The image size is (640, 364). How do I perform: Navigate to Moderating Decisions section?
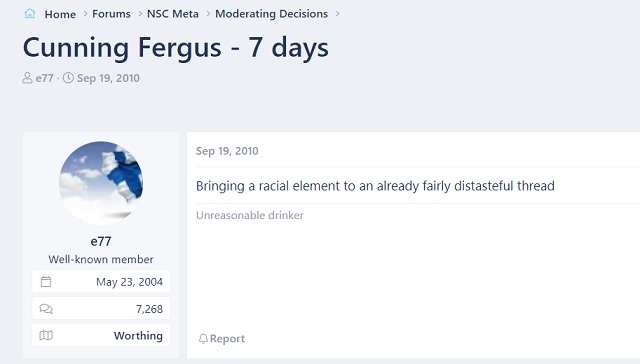271,14
